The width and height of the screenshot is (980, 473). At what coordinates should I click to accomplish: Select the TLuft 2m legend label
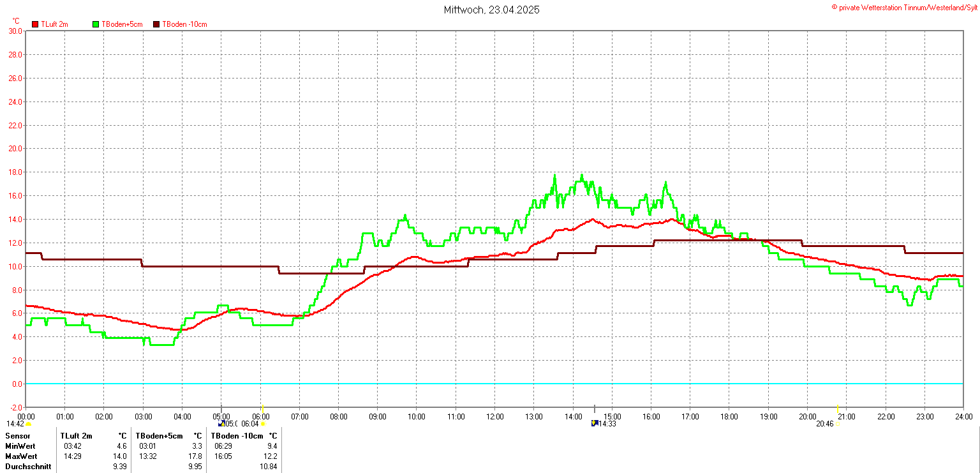(54, 24)
